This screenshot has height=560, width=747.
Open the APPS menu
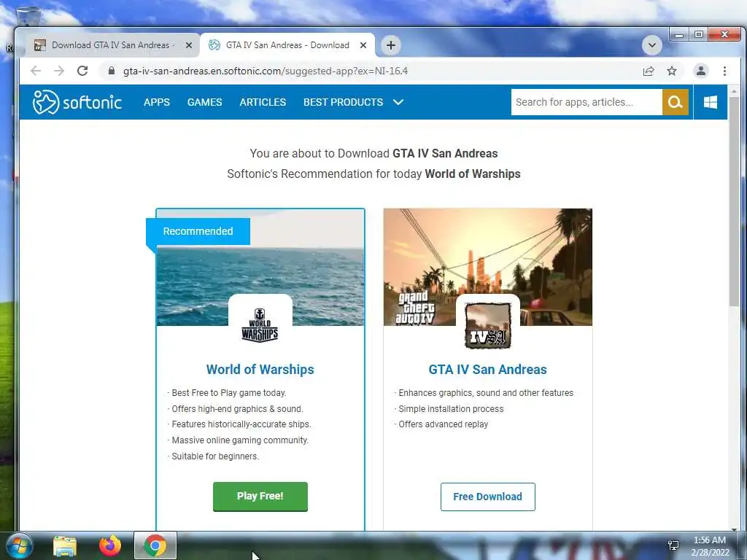[x=157, y=102]
